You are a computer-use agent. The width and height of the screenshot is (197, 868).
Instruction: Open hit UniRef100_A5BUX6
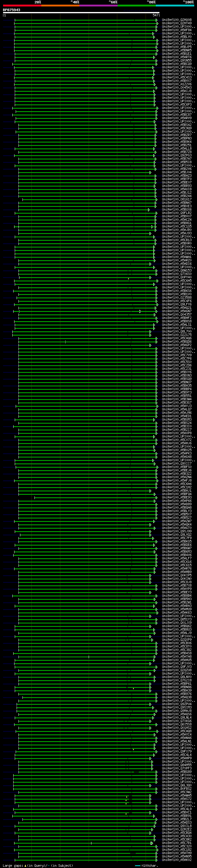point(177,210)
